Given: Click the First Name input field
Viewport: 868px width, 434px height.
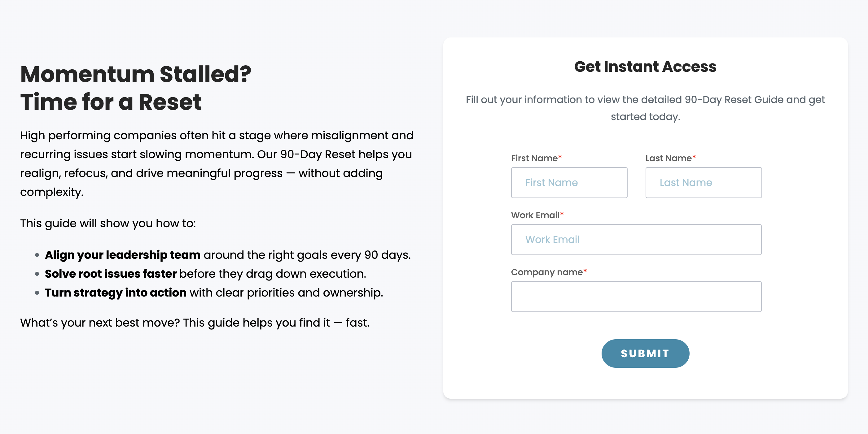Looking at the screenshot, I should pyautogui.click(x=569, y=183).
